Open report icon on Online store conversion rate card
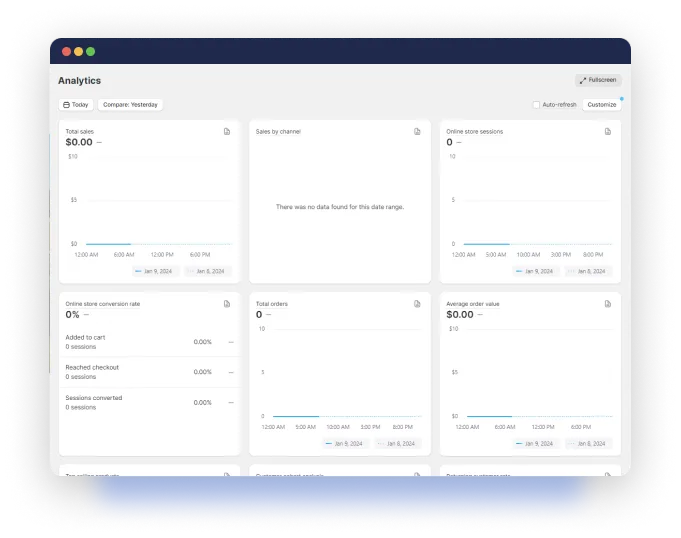 click(x=227, y=303)
